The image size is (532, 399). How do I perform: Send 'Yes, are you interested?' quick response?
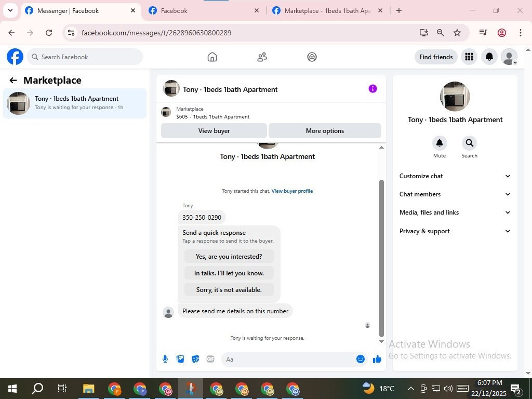[229, 257]
